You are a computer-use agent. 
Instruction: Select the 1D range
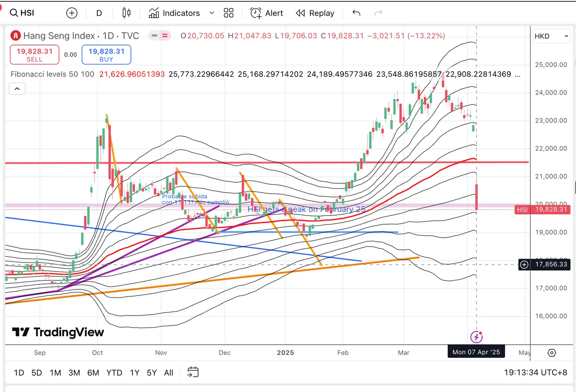19,373
